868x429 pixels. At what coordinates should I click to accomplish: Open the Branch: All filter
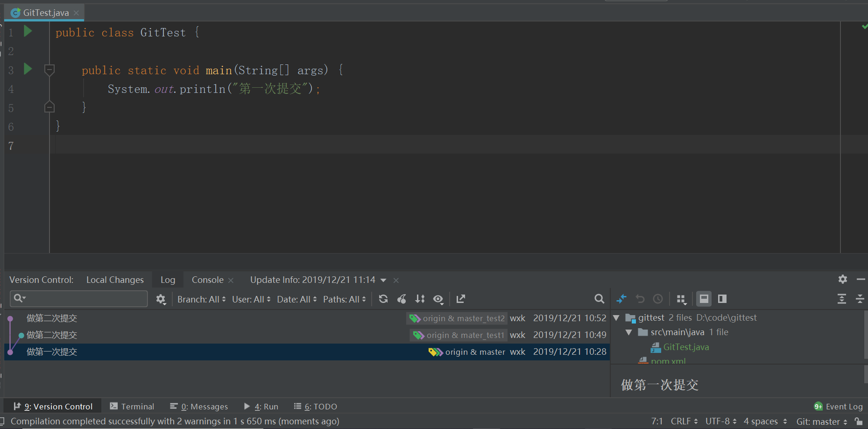[201, 299]
